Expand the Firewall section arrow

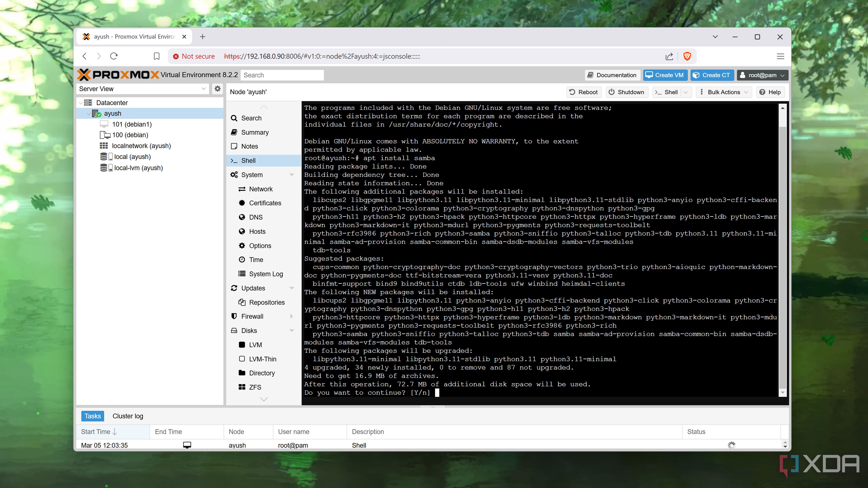click(x=292, y=317)
